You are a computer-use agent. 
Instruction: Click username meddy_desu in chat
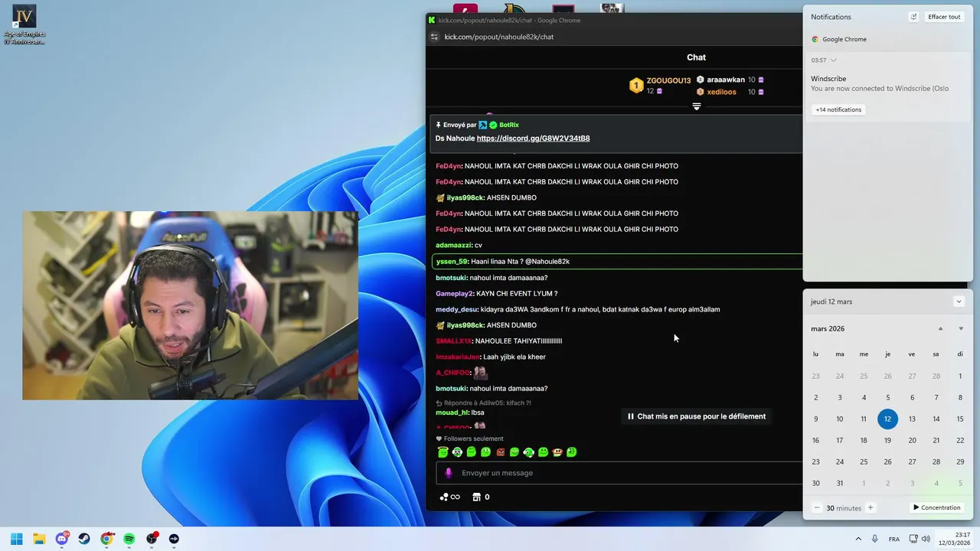456,309
